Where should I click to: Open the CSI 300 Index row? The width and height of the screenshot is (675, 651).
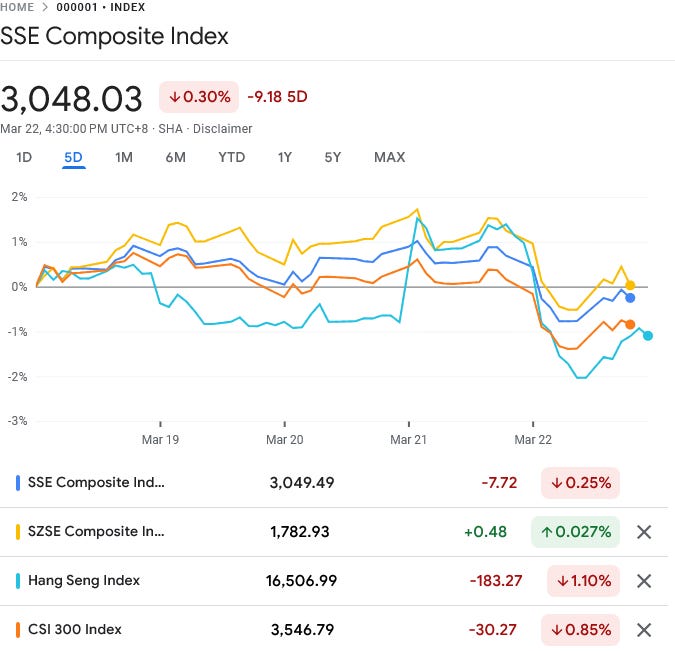coord(334,629)
